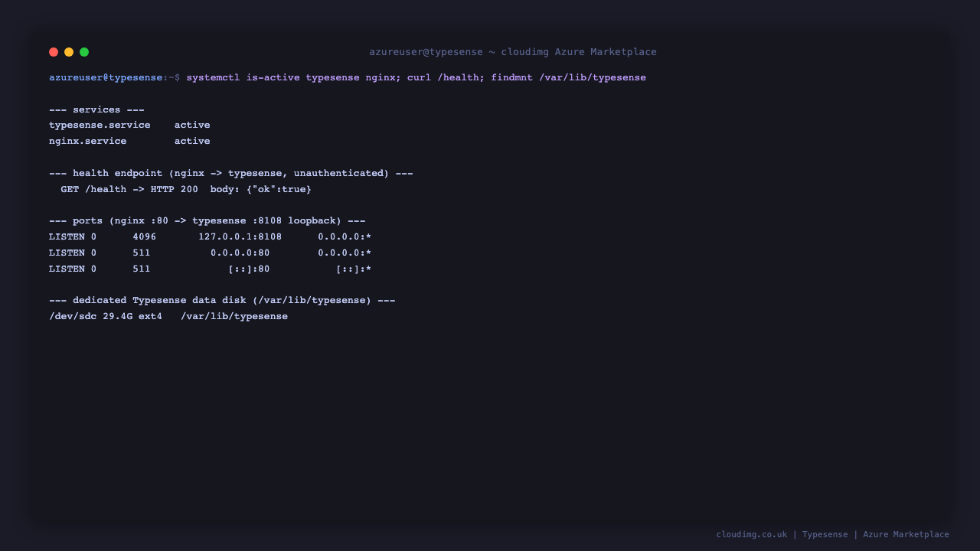Viewport: 980px width, 551px height.
Task: Click the 'nginx.service' line
Action: (88, 142)
